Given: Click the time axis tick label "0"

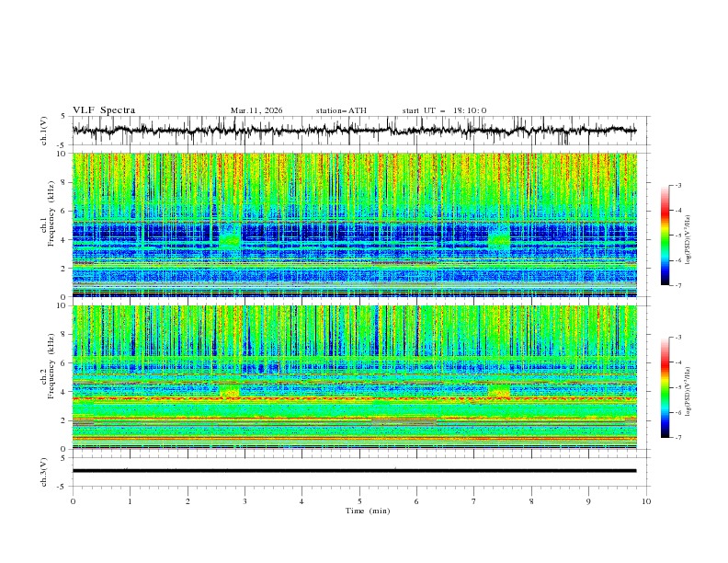Looking at the screenshot, I should tap(73, 501).
